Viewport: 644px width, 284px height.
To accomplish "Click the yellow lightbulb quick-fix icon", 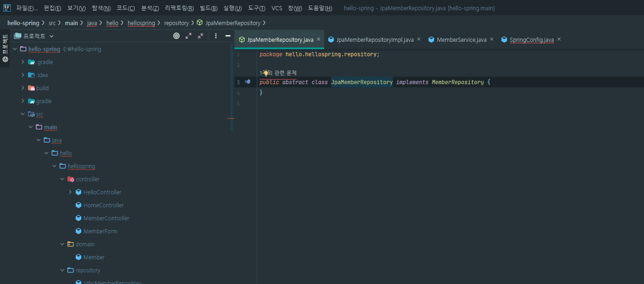I will tap(266, 73).
